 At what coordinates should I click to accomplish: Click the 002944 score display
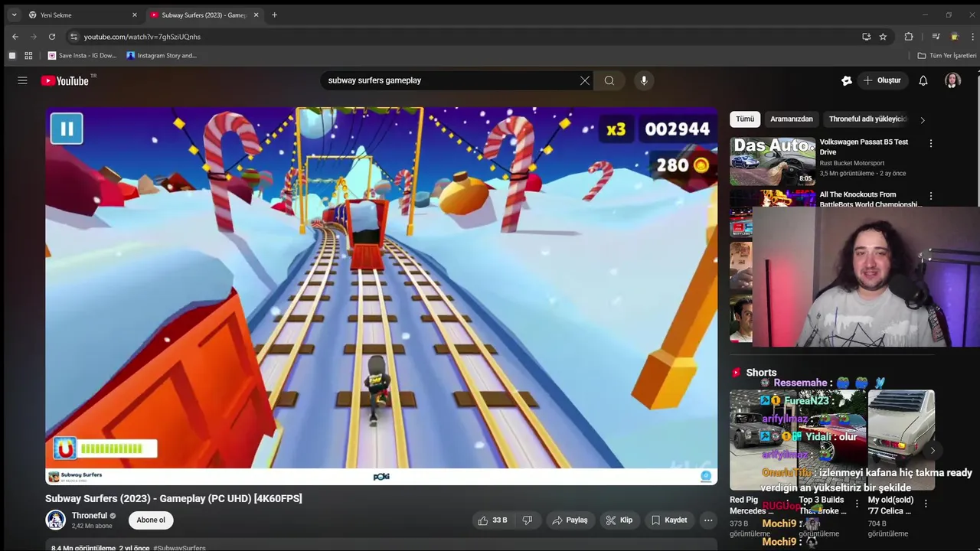pyautogui.click(x=677, y=129)
